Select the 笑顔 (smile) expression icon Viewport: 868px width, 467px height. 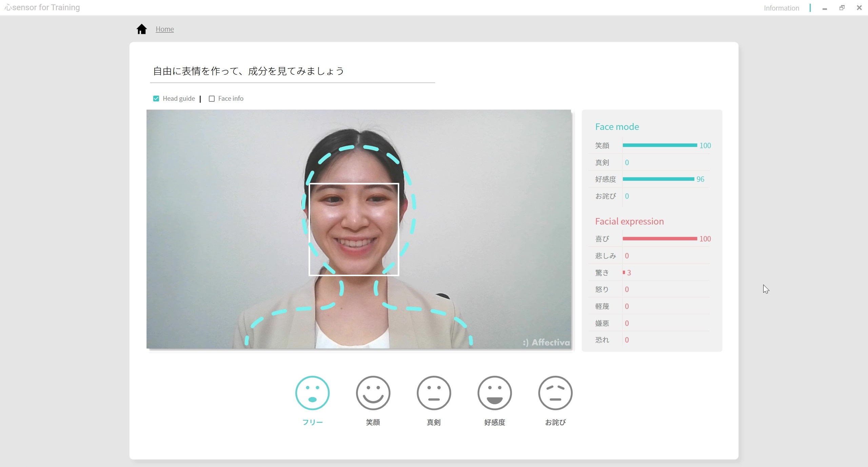373,393
